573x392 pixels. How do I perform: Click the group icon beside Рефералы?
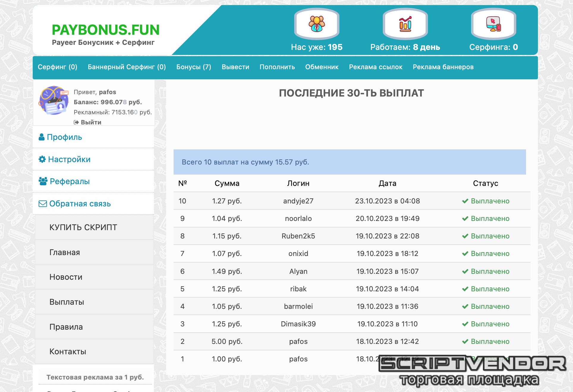click(x=43, y=181)
